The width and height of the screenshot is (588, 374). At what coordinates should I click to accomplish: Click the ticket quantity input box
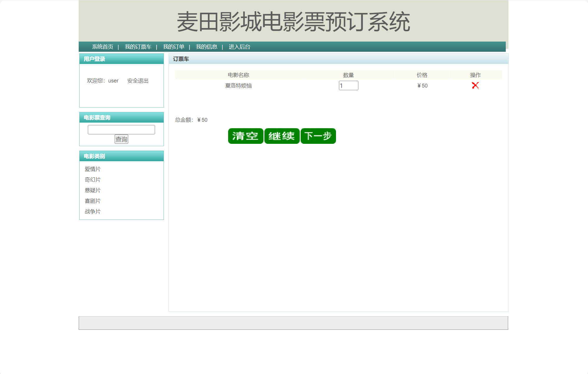[348, 85]
